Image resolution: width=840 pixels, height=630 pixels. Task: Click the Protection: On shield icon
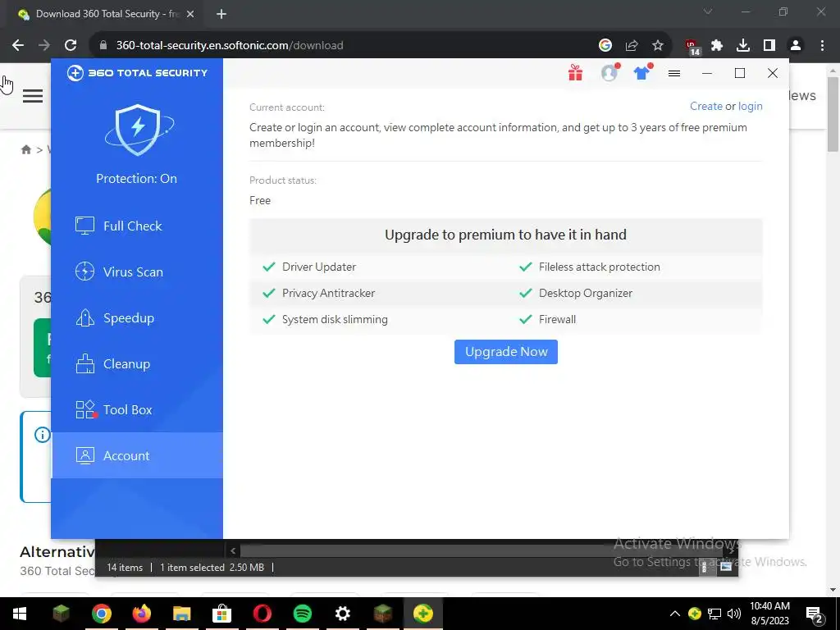point(138,130)
